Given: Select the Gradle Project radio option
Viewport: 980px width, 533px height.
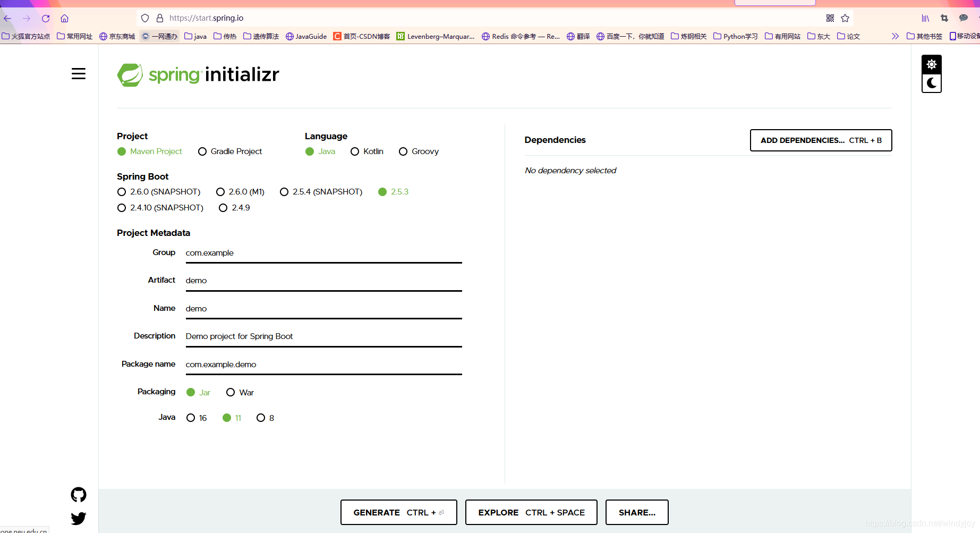Looking at the screenshot, I should pos(230,151).
